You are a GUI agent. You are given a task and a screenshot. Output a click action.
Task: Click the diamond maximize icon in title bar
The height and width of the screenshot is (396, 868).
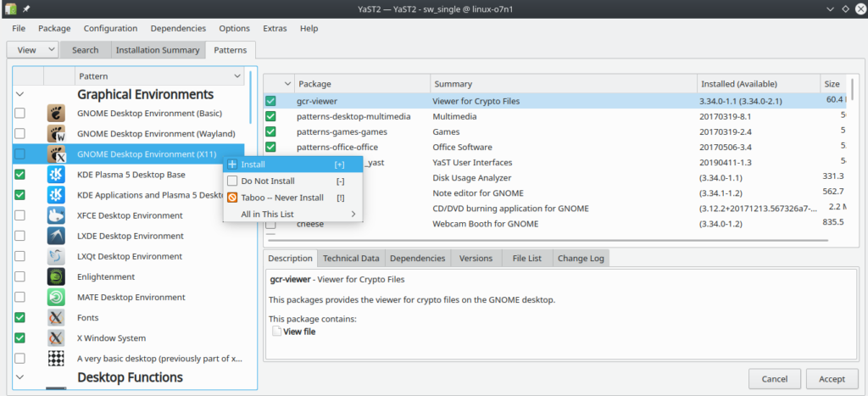tap(845, 8)
